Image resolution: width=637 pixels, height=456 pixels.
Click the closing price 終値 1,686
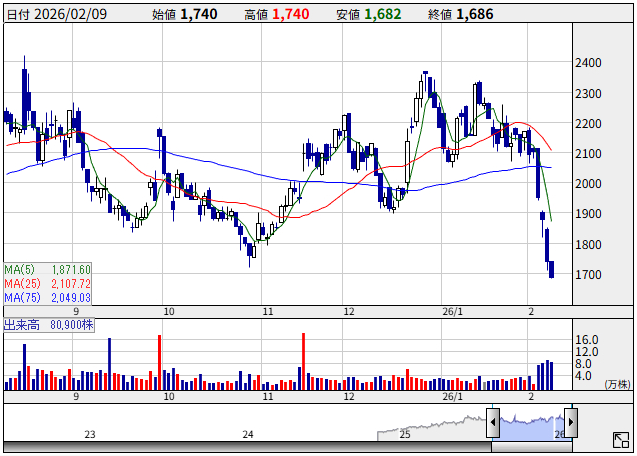coord(461,14)
